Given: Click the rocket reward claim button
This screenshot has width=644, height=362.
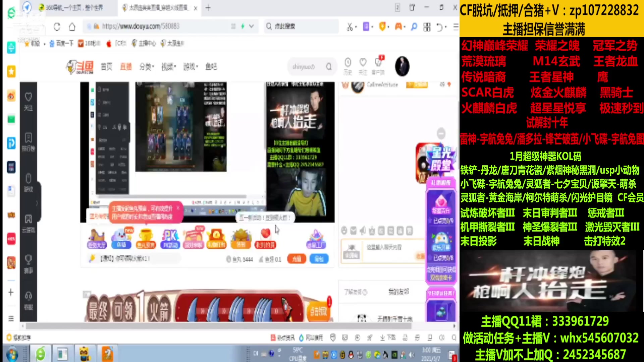Looking at the screenshot, I should click(x=318, y=312).
